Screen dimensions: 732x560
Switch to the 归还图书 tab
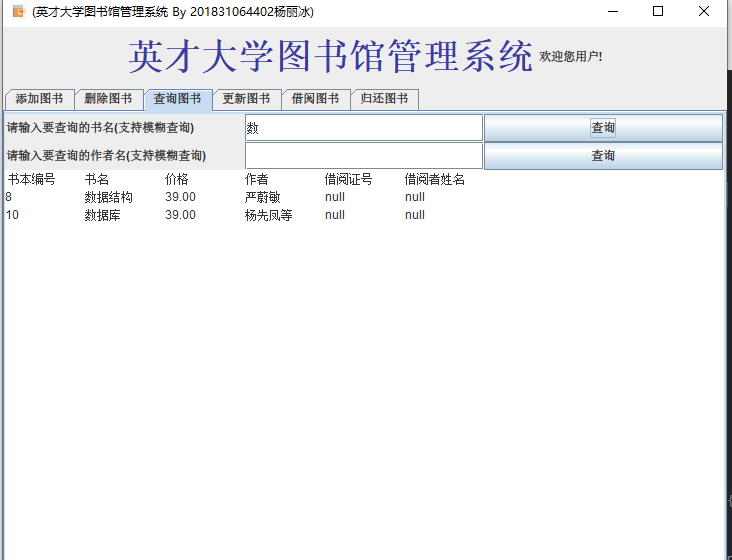click(385, 99)
